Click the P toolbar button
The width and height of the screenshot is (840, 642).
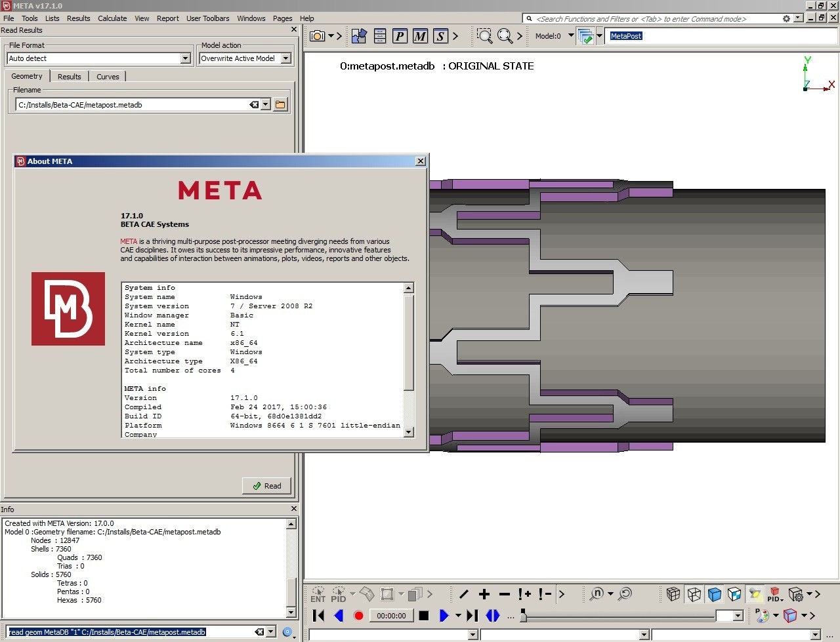[x=400, y=36]
